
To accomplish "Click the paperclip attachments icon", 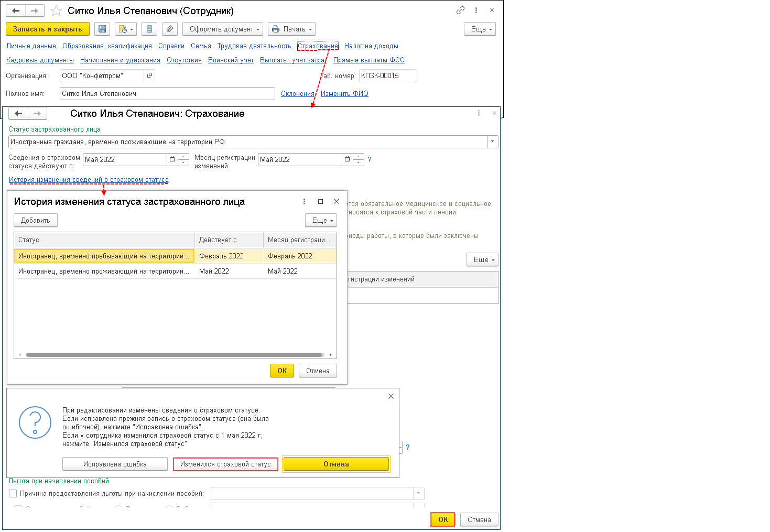I will [170, 29].
